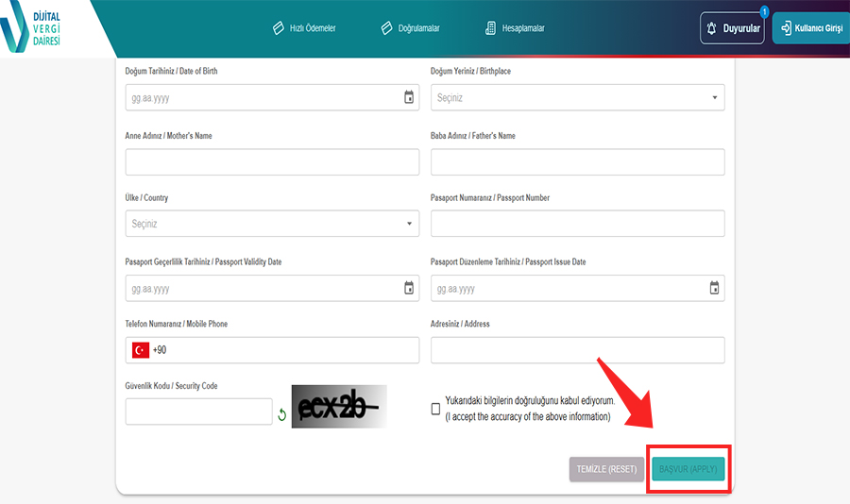Click the Duyurular bell icon
Image resolution: width=850 pixels, height=504 pixels.
(x=711, y=28)
